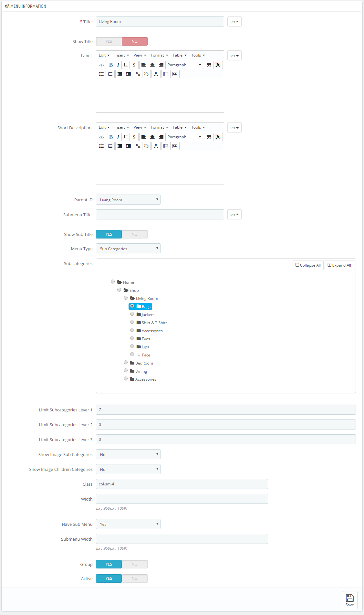The width and height of the screenshot is (364, 615).
Task: Select the Eyes category radio button
Action: tap(132, 338)
